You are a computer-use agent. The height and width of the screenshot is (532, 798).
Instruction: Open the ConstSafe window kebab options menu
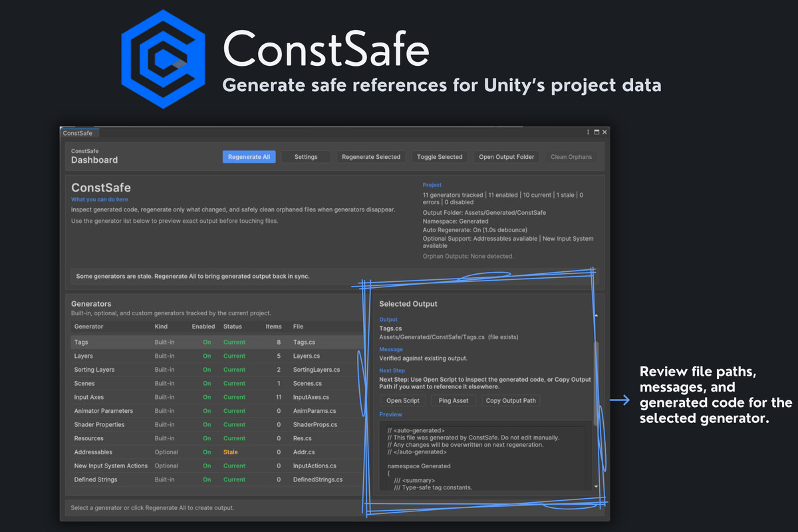(588, 132)
